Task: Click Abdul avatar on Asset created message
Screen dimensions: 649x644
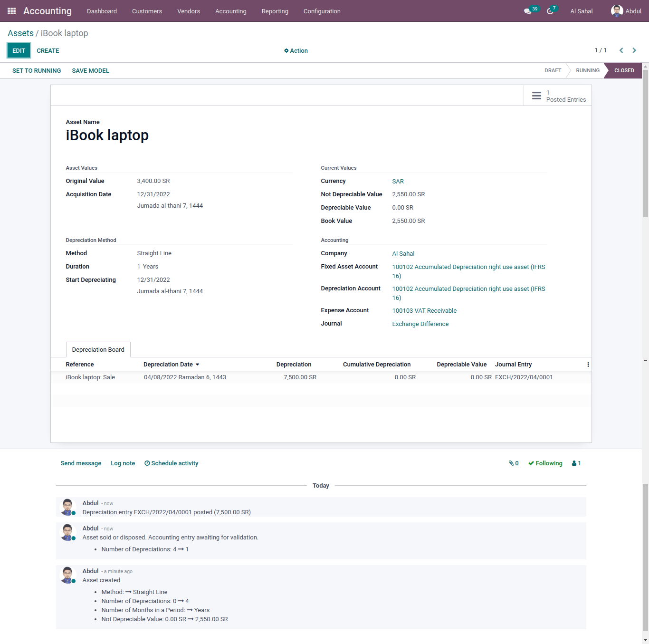Action: click(67, 575)
